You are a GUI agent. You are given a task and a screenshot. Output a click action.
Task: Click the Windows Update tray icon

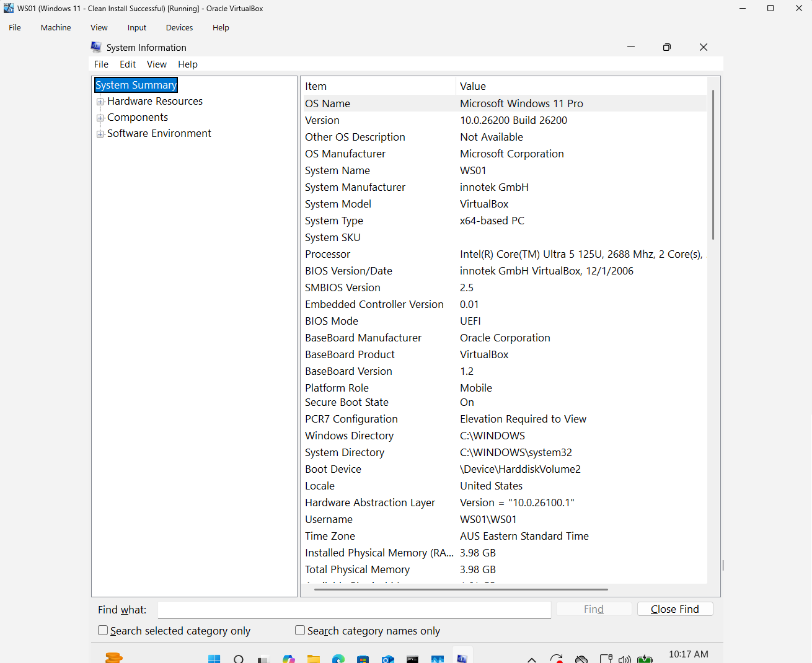pos(557,659)
